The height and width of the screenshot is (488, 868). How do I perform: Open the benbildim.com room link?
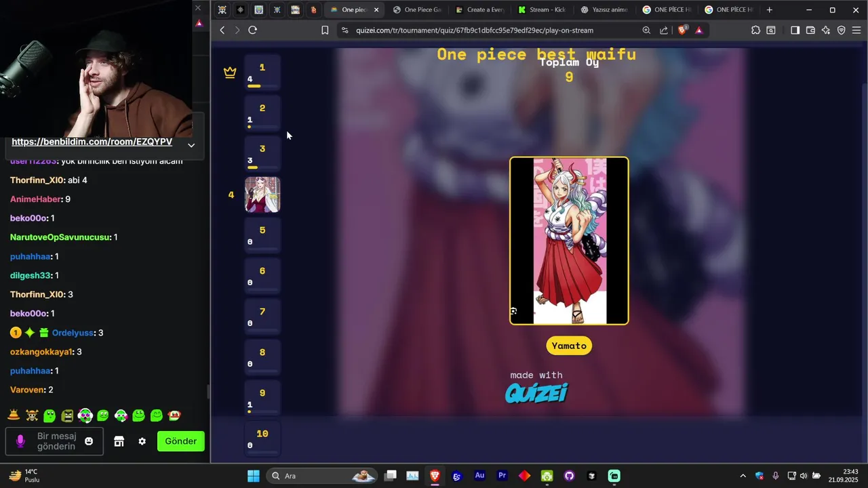[x=92, y=142]
